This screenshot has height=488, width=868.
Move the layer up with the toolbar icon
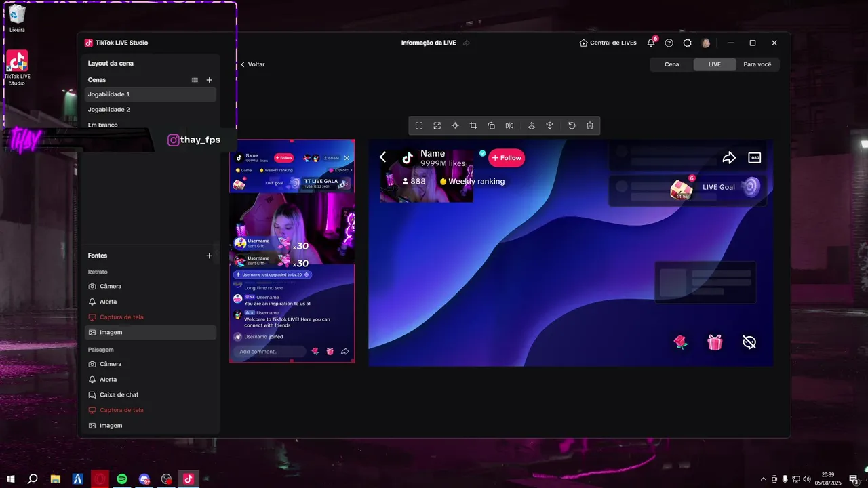click(532, 125)
